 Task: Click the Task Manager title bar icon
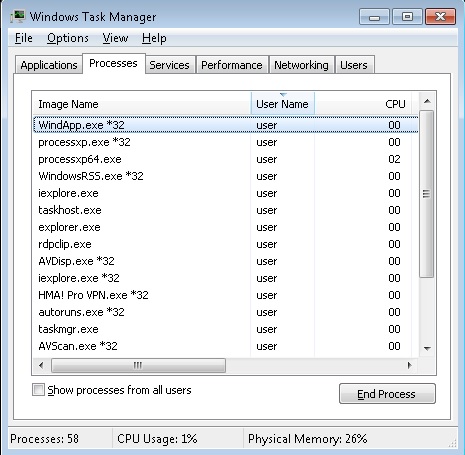click(x=18, y=16)
